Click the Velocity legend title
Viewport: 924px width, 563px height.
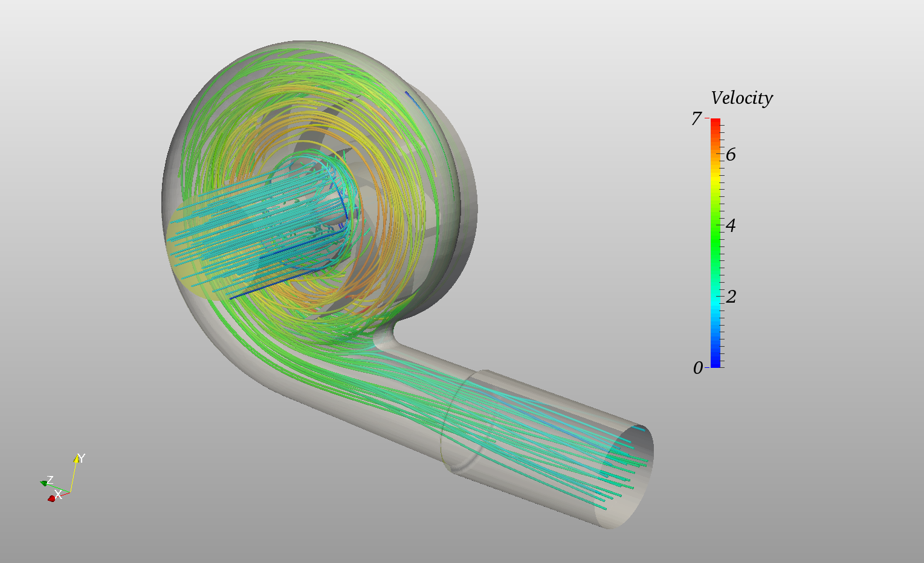click(741, 98)
